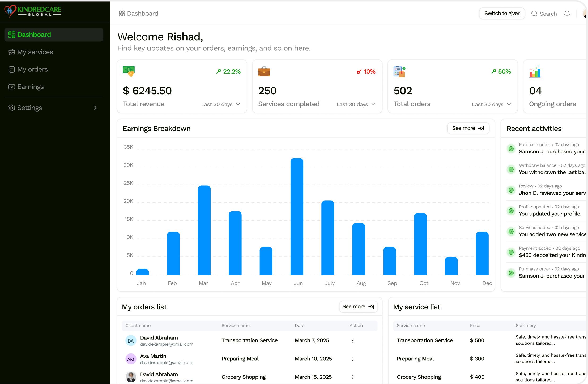Select My orders in the sidebar
This screenshot has width=588, height=384.
32,69
